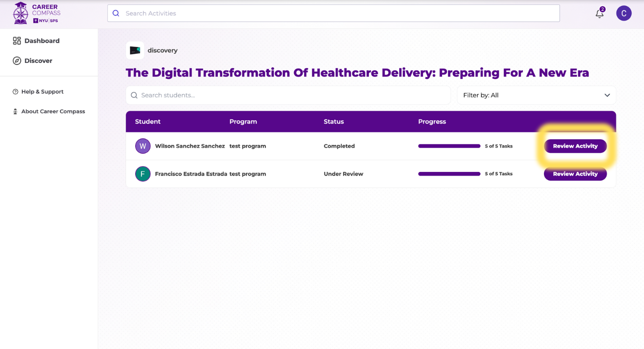
Task: Open Help & Support
Action: click(42, 92)
